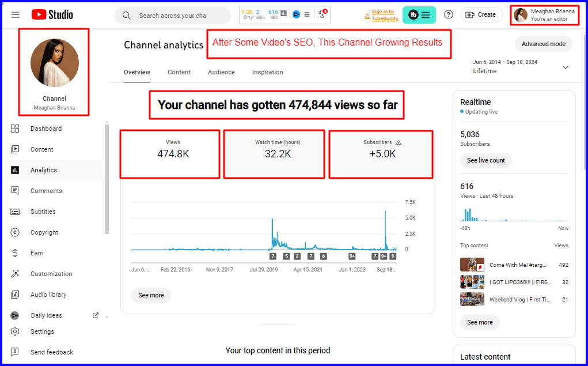
Task: Click the Copyright sidebar icon
Action: coord(16,232)
